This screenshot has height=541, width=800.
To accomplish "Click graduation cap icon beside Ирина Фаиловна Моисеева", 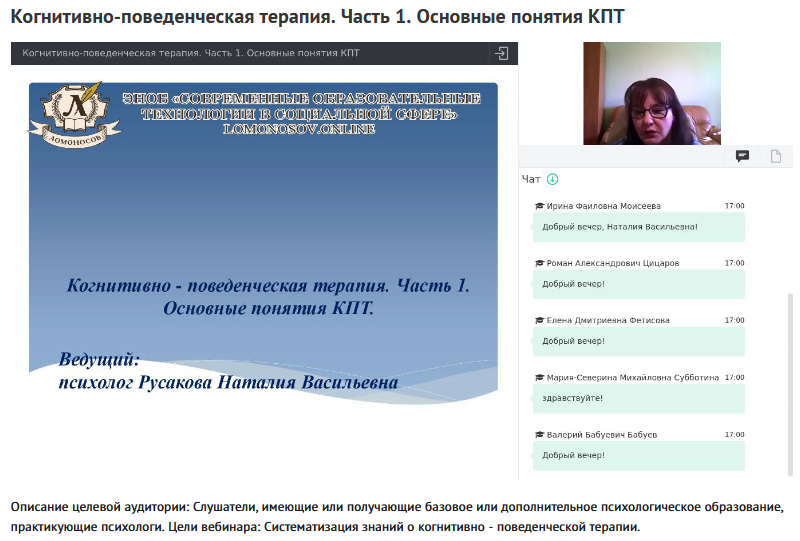I will 539,206.
